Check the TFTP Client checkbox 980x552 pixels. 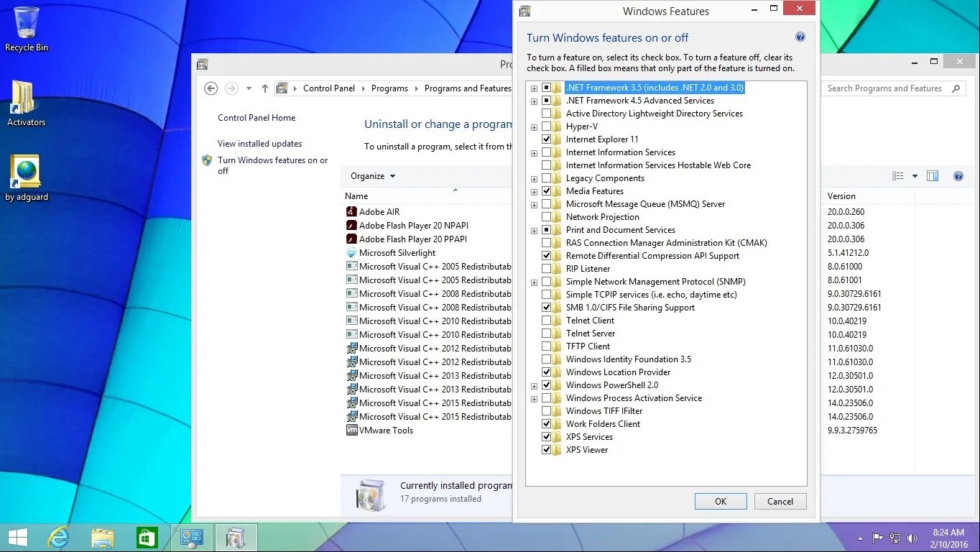547,346
